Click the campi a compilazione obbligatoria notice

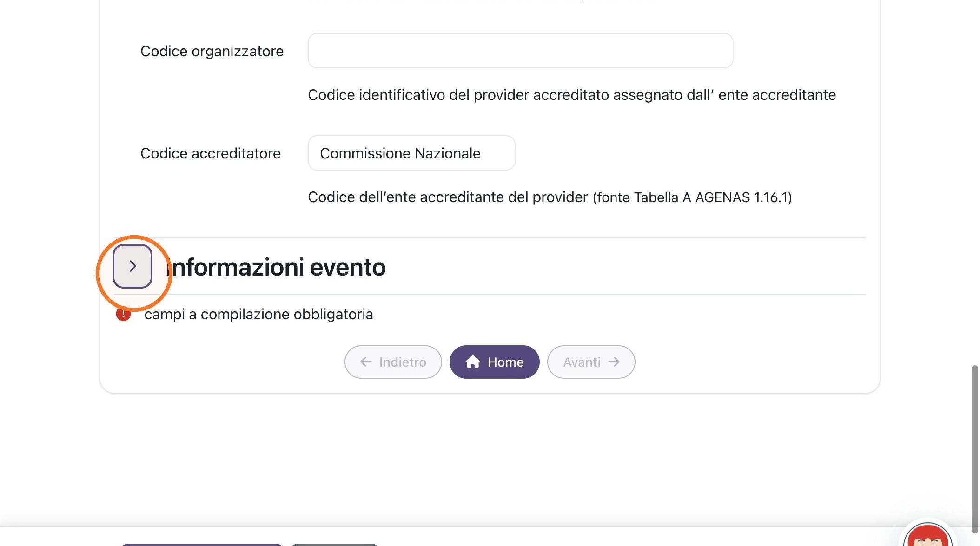(258, 314)
